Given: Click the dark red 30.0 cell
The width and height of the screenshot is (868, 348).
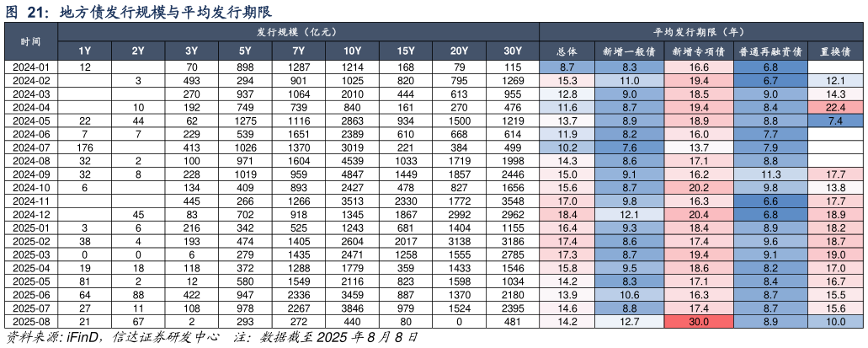Looking at the screenshot, I should (699, 322).
